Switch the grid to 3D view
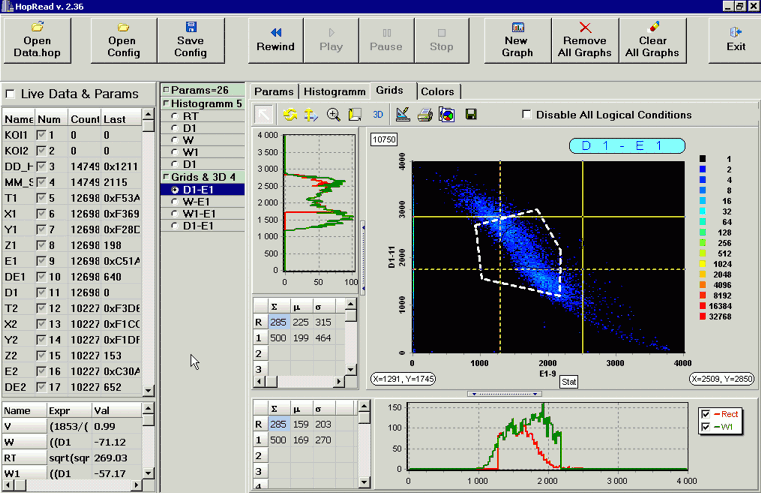This screenshot has width=761, height=493. pos(378,115)
